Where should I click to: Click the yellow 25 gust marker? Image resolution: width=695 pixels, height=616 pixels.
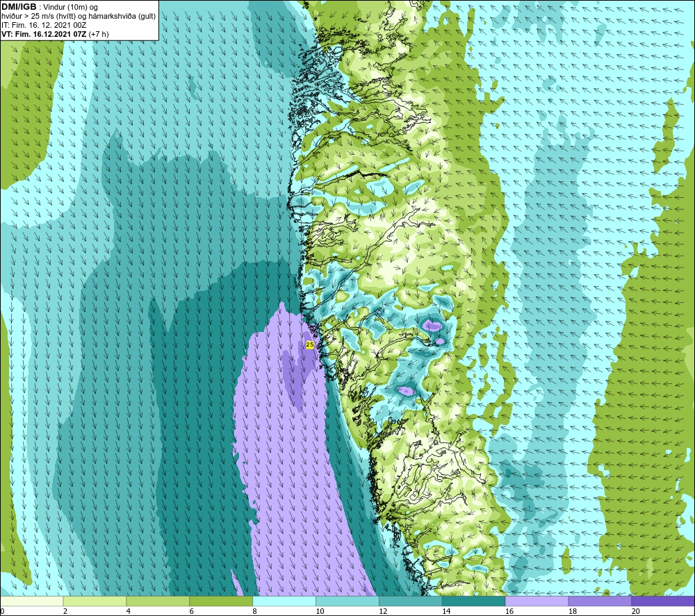pyautogui.click(x=310, y=344)
